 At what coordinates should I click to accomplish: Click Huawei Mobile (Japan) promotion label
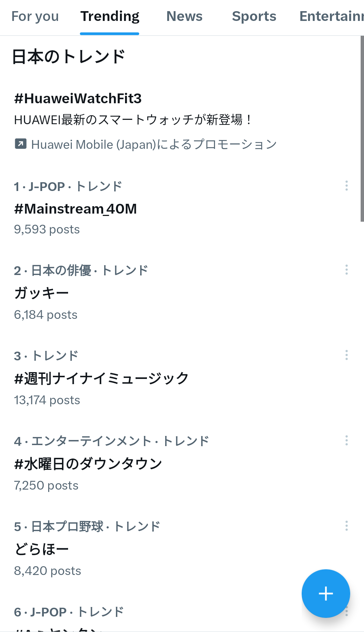[154, 144]
